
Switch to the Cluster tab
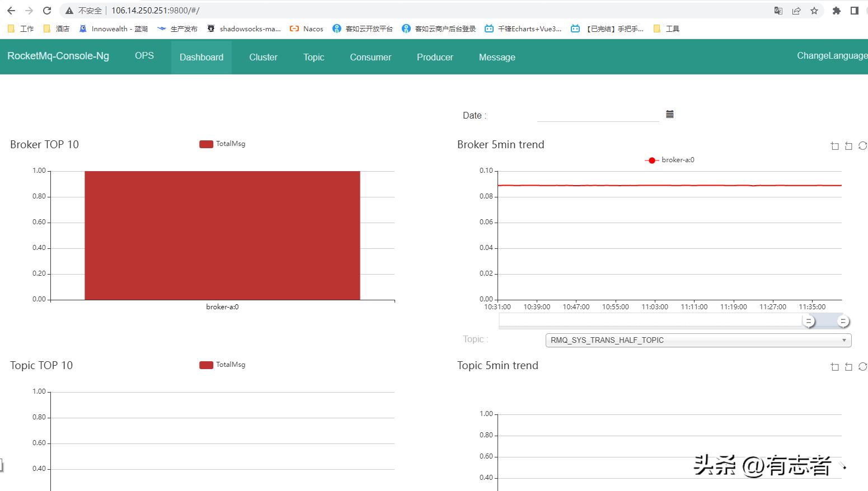coord(263,57)
